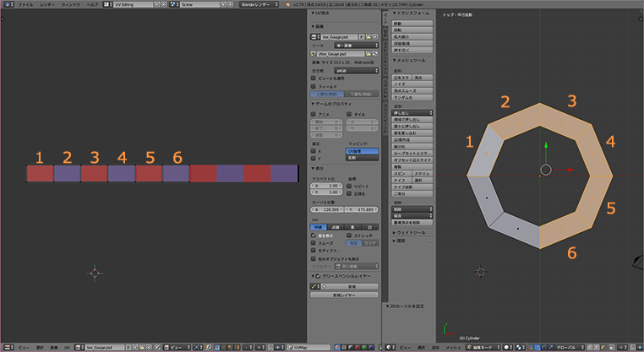Image resolution: width=644 pixels, height=352 pixels.
Task: Enable the アニメ checkbox
Action: tap(314, 114)
